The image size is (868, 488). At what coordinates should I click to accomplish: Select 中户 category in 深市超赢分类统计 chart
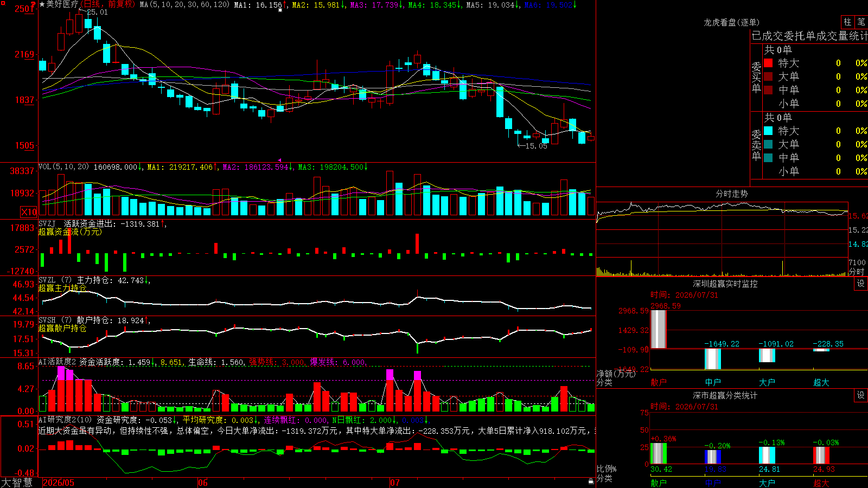coord(713,483)
